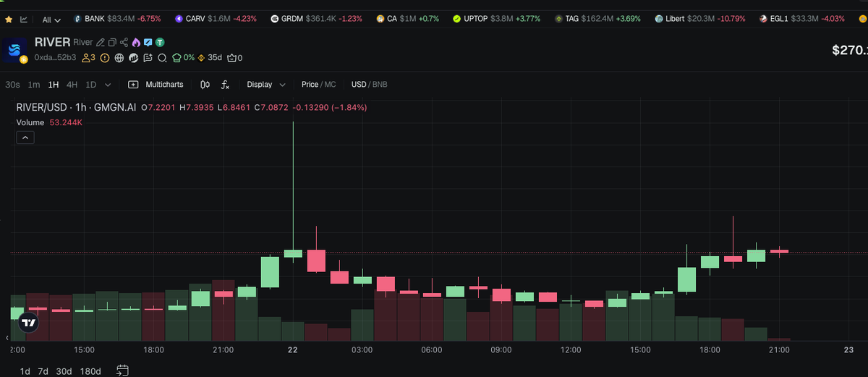
Task: Click the magnifier search icon under River
Action: pyautogui.click(x=163, y=58)
